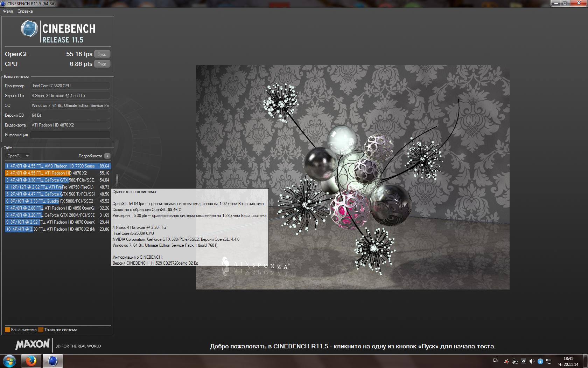Open the Windows Start menu orb
The image size is (588, 368).
coord(9,361)
